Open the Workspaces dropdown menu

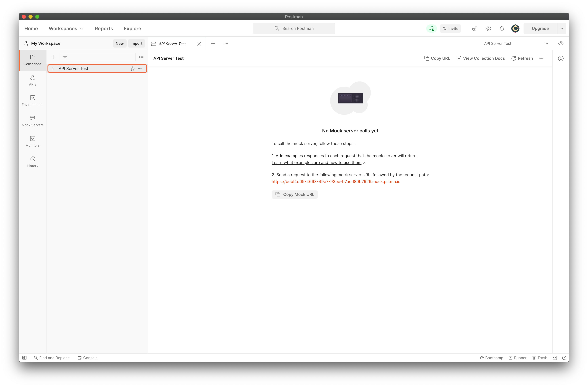66,28
